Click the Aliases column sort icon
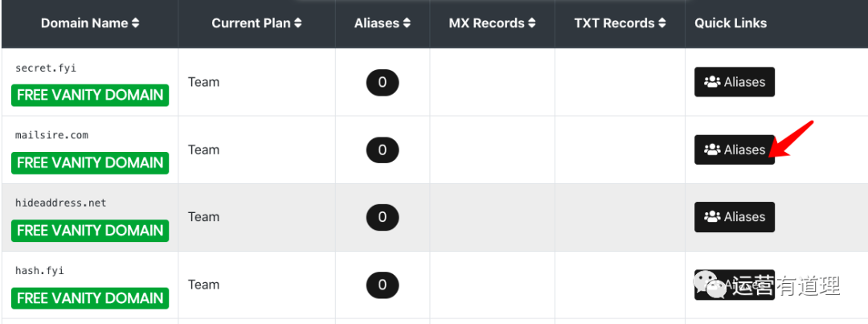This screenshot has height=324, width=868. click(407, 23)
